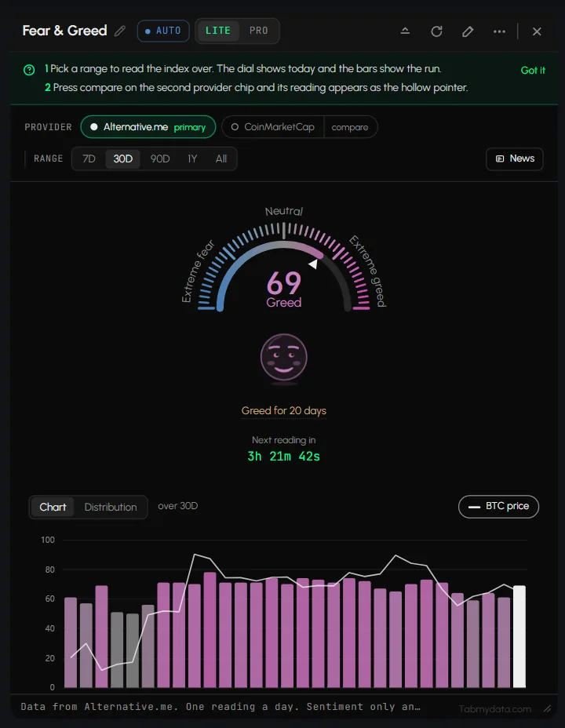Select the CoinMarketCap provider chip
565x728 pixels.
coord(273,127)
